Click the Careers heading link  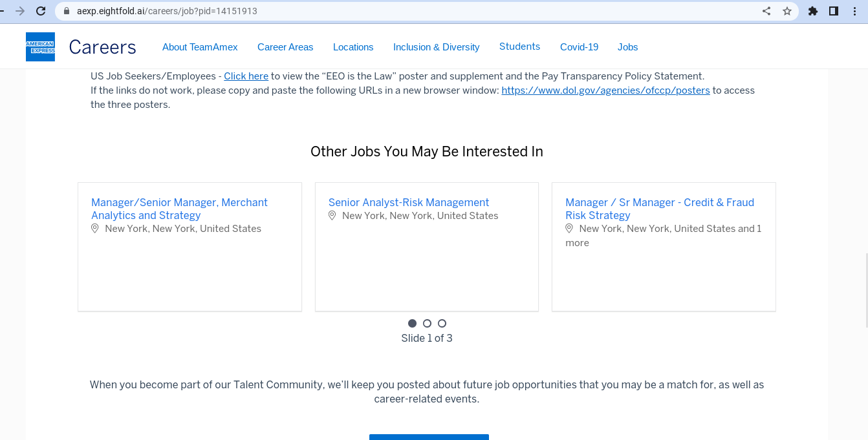click(102, 47)
